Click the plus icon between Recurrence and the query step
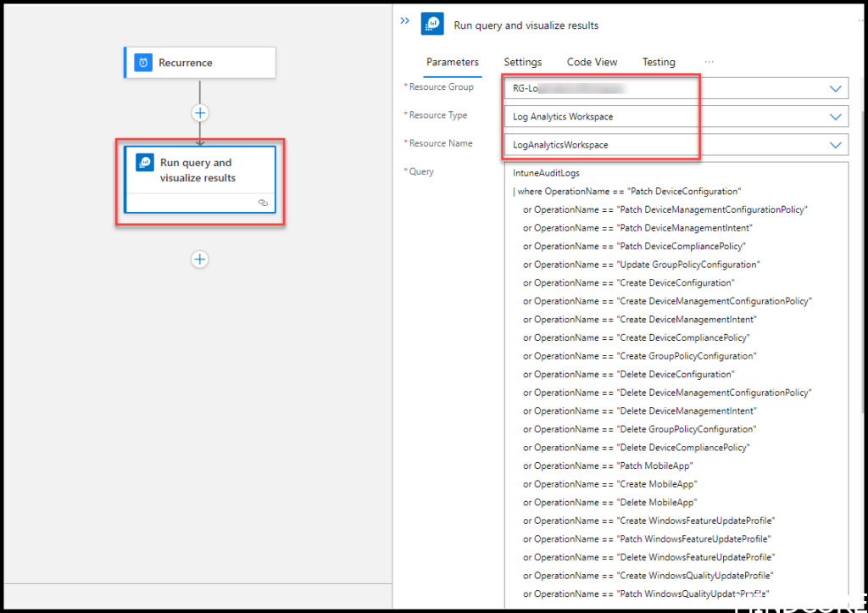 tap(199, 112)
